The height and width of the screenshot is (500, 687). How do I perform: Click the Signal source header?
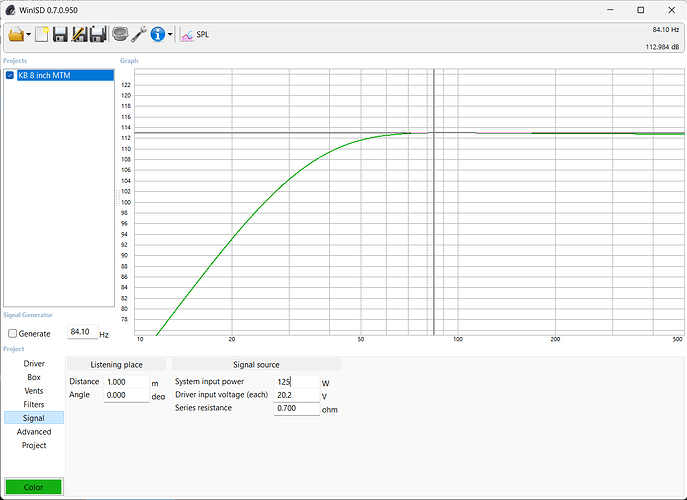[x=256, y=365]
